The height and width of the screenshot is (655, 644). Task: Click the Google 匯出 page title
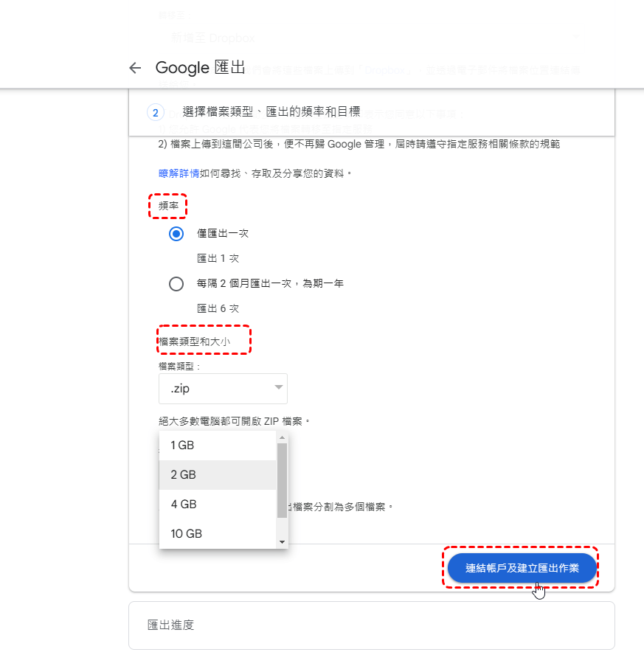click(201, 68)
